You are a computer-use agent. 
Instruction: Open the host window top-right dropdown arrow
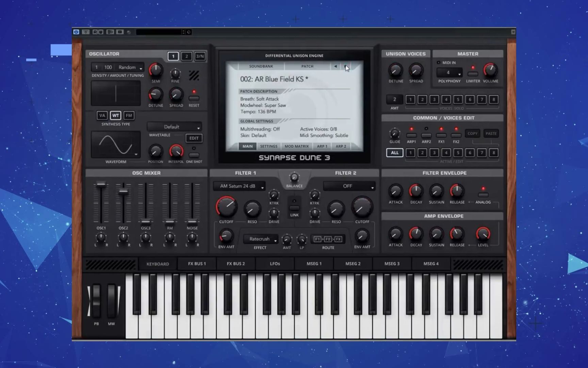tap(513, 32)
